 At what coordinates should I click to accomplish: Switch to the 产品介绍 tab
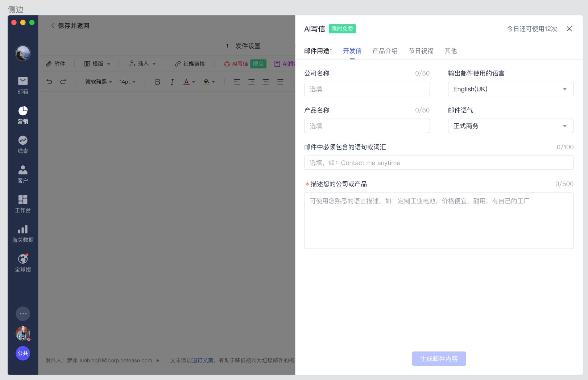[385, 51]
